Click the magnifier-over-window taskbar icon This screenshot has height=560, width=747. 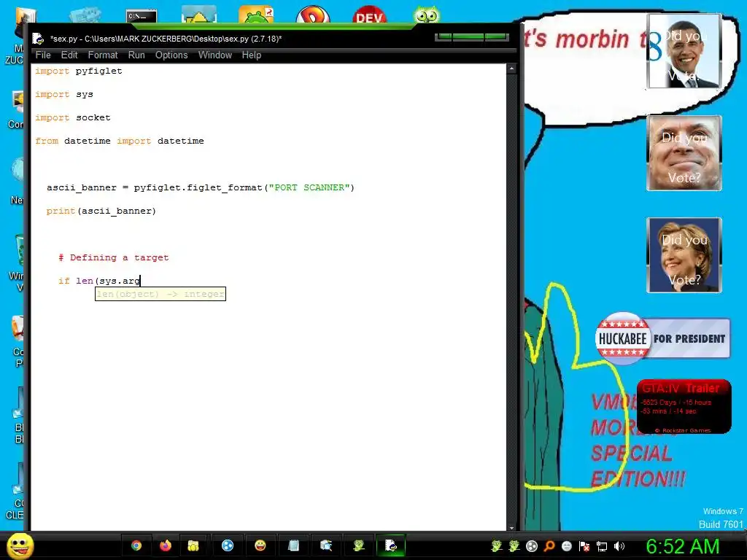tap(326, 545)
